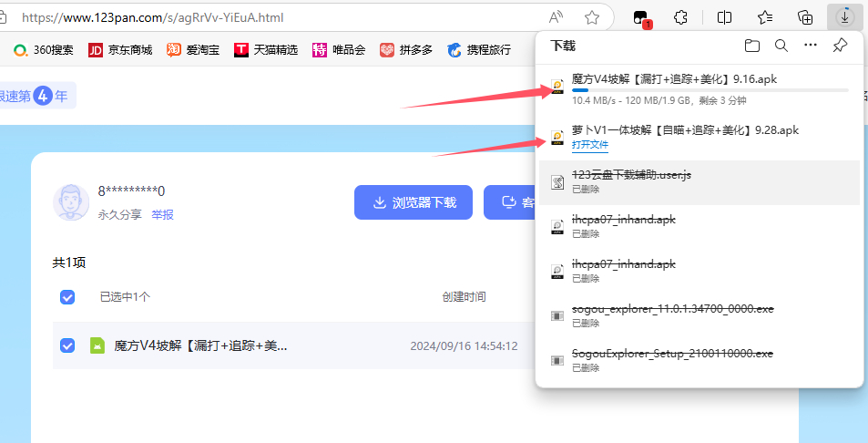Toggle split screen view icon
Viewport: 868px width, 443px height.
pyautogui.click(x=724, y=17)
